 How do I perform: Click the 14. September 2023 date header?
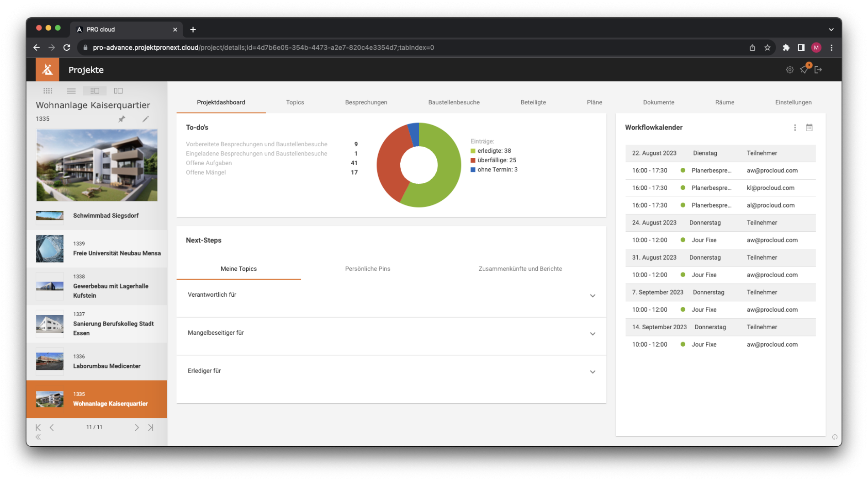tap(720, 327)
